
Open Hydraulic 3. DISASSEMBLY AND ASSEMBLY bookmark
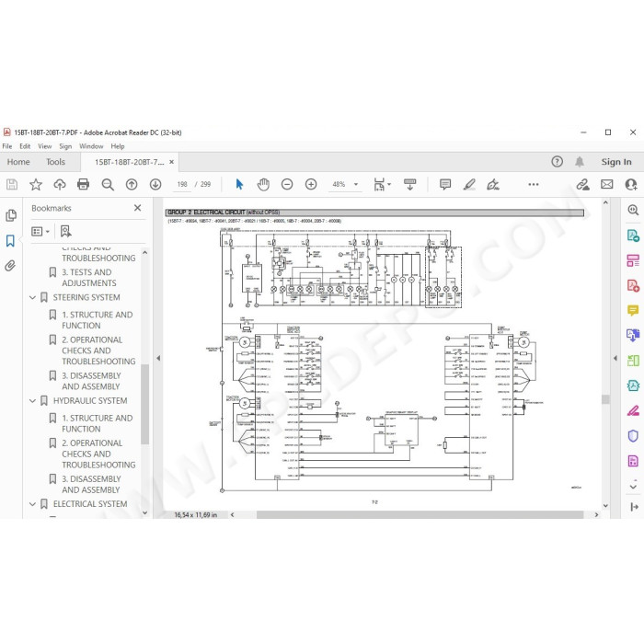click(91, 484)
